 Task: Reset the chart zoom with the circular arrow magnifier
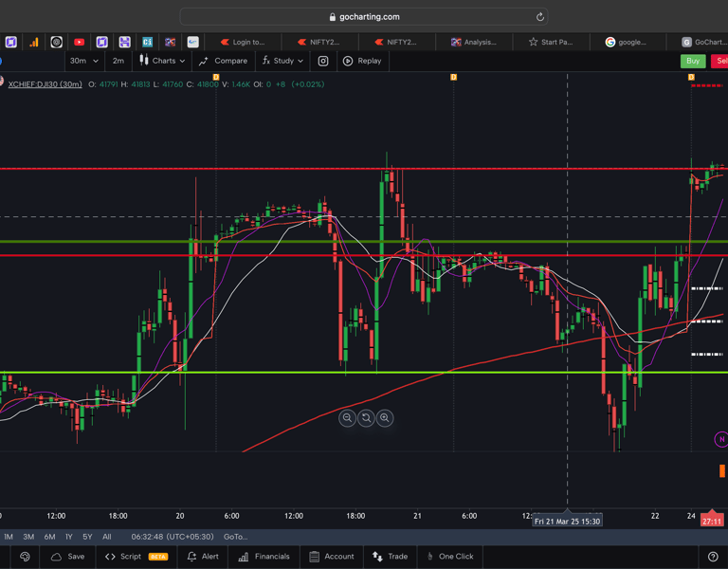click(x=366, y=418)
